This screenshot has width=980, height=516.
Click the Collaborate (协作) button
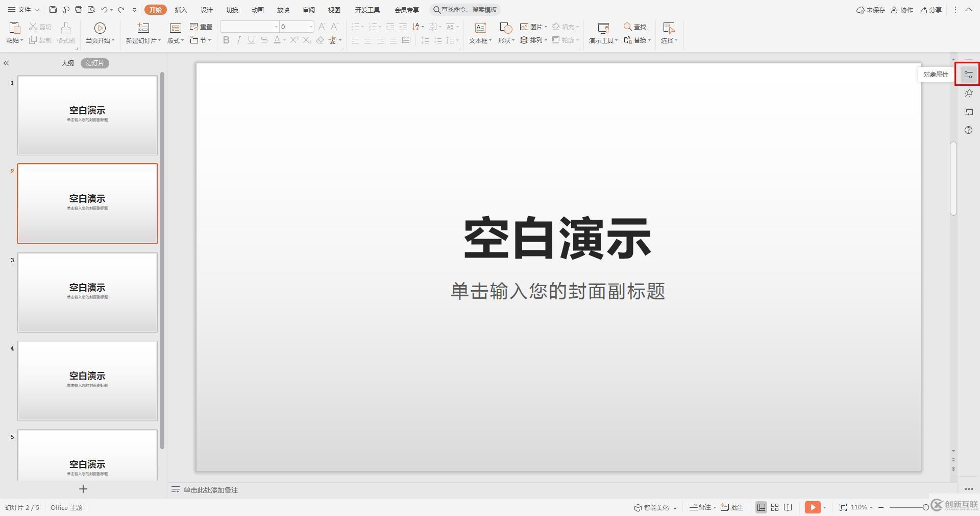point(902,10)
